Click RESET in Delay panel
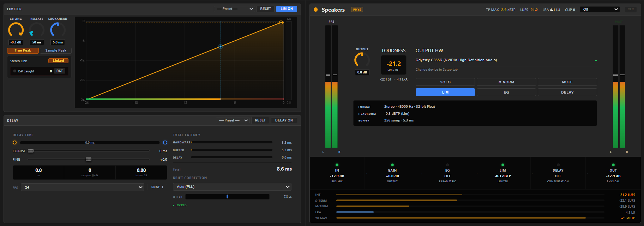The image size is (644, 226). click(x=260, y=120)
